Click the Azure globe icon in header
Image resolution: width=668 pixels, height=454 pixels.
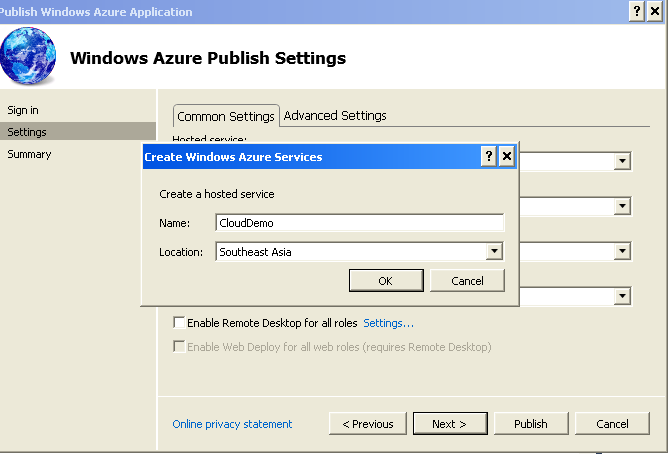point(28,56)
